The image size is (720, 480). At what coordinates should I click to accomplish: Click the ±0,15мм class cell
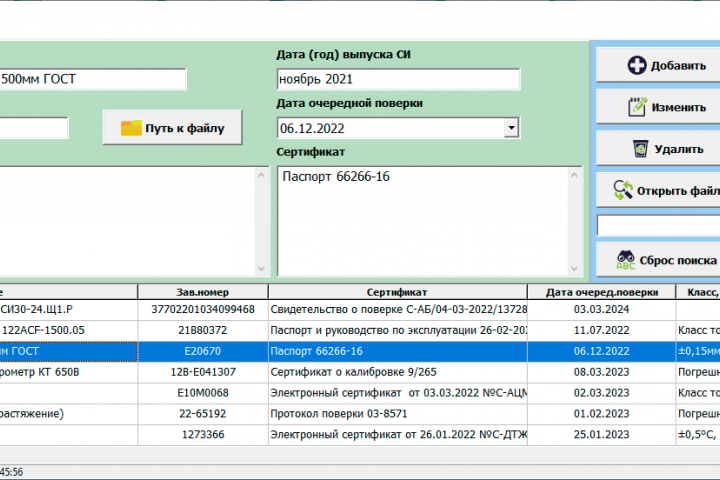[698, 351]
